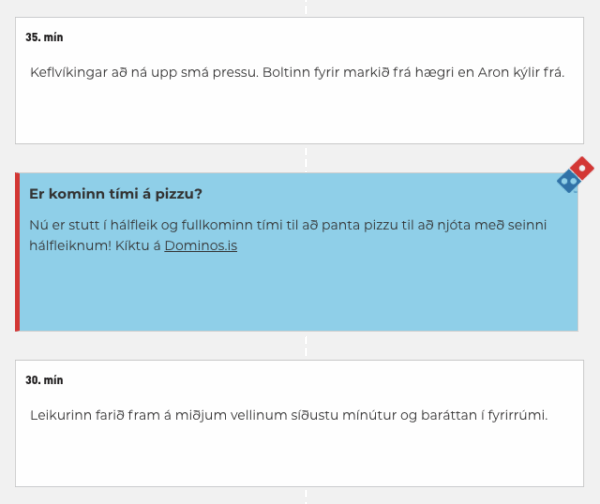Click the blue Domino's pizza ad banner
This screenshot has height=504, width=600.
[298, 252]
